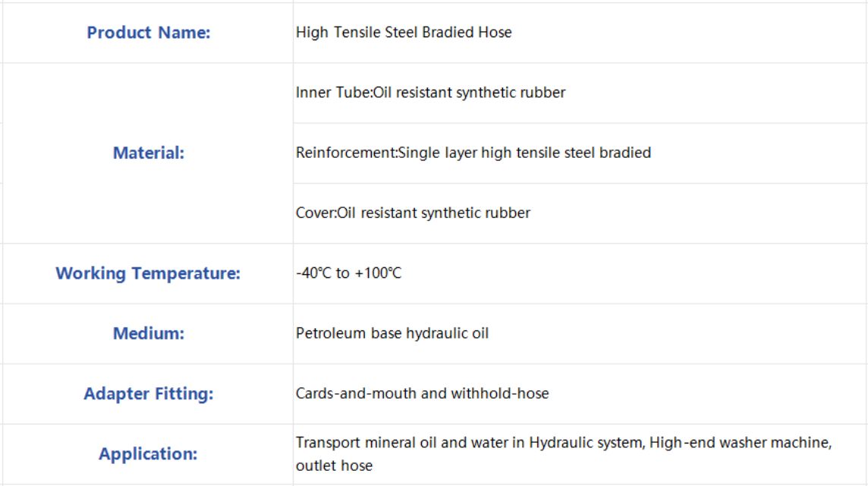Select the Cards-and-mouth and withhold-hose value
This screenshot has height=486, width=868.
pyautogui.click(x=423, y=393)
